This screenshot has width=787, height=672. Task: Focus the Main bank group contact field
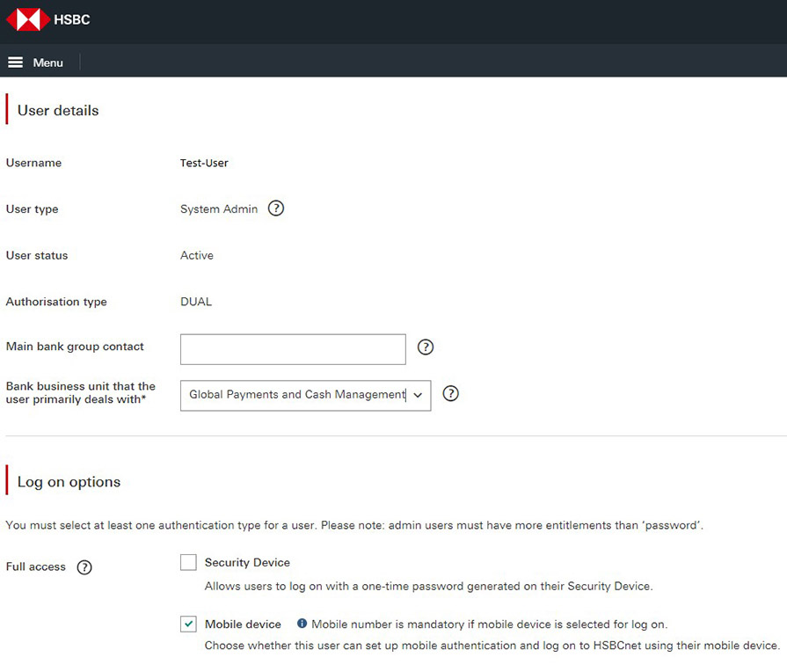point(293,349)
